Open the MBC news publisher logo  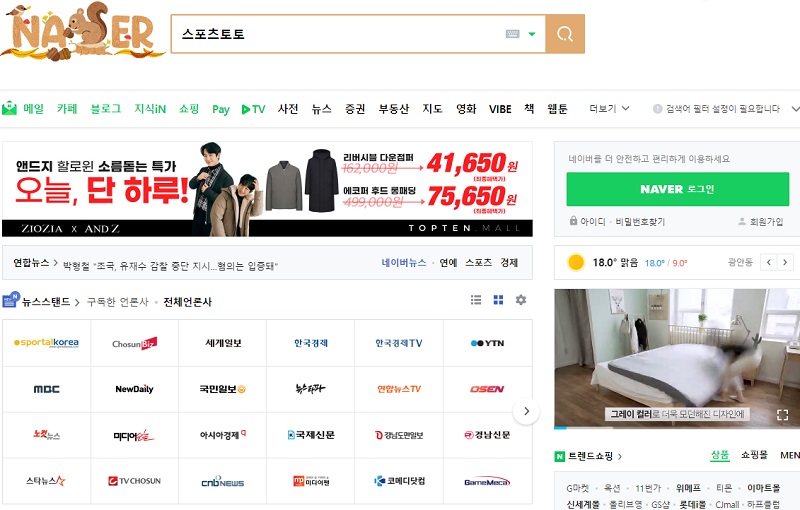pos(46,389)
